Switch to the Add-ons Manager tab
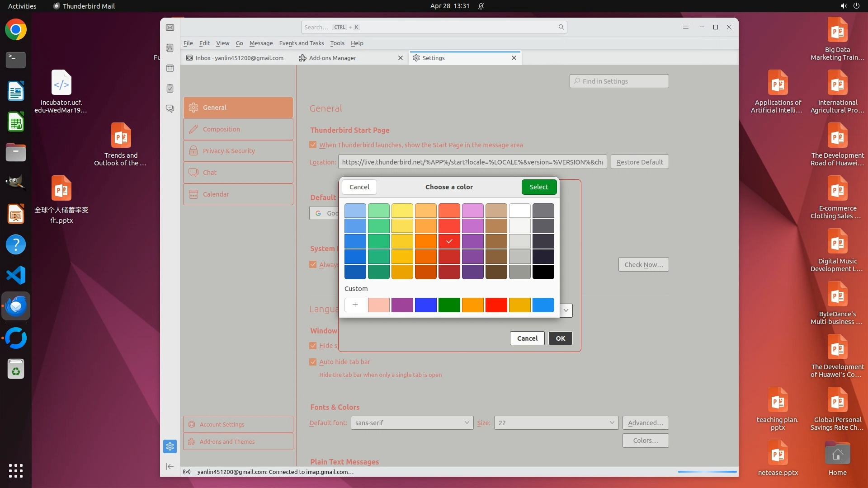 point(333,58)
